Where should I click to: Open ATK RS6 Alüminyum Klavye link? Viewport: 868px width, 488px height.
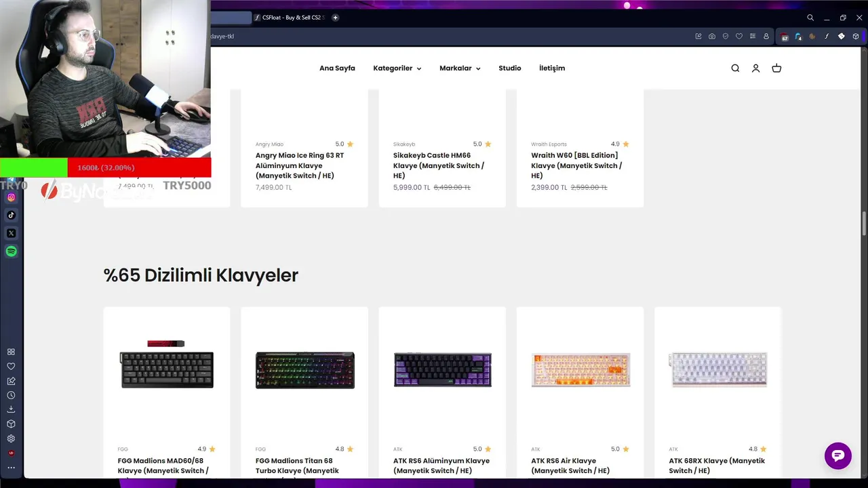click(x=441, y=466)
